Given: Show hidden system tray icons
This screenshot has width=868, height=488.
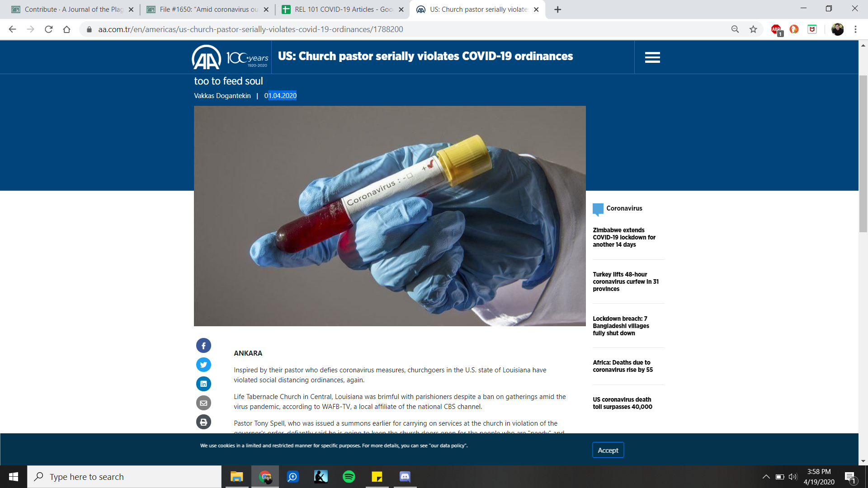Looking at the screenshot, I should pos(766,477).
